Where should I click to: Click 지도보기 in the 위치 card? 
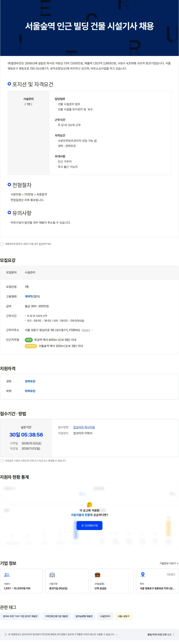click(x=171, y=574)
